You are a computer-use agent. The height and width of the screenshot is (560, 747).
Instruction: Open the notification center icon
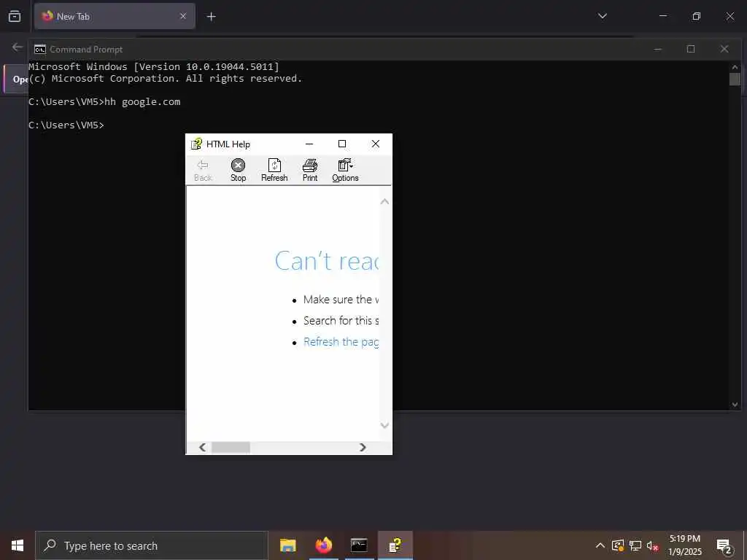pos(724,545)
